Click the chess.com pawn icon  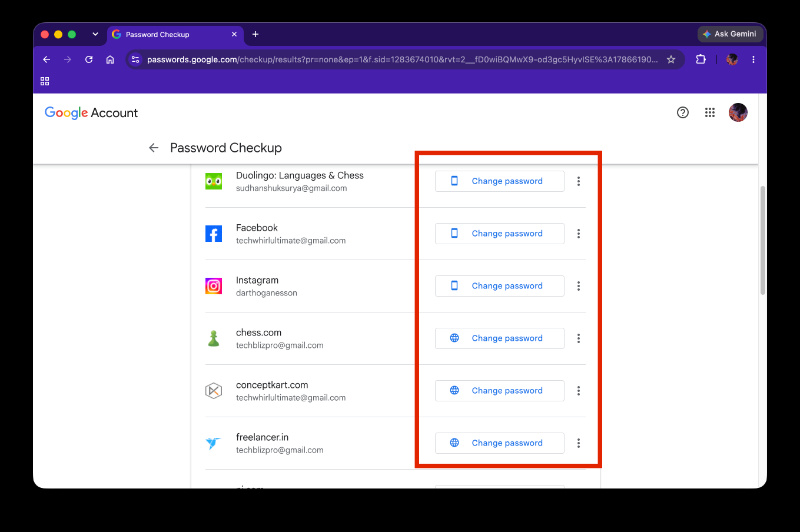pyautogui.click(x=213, y=338)
